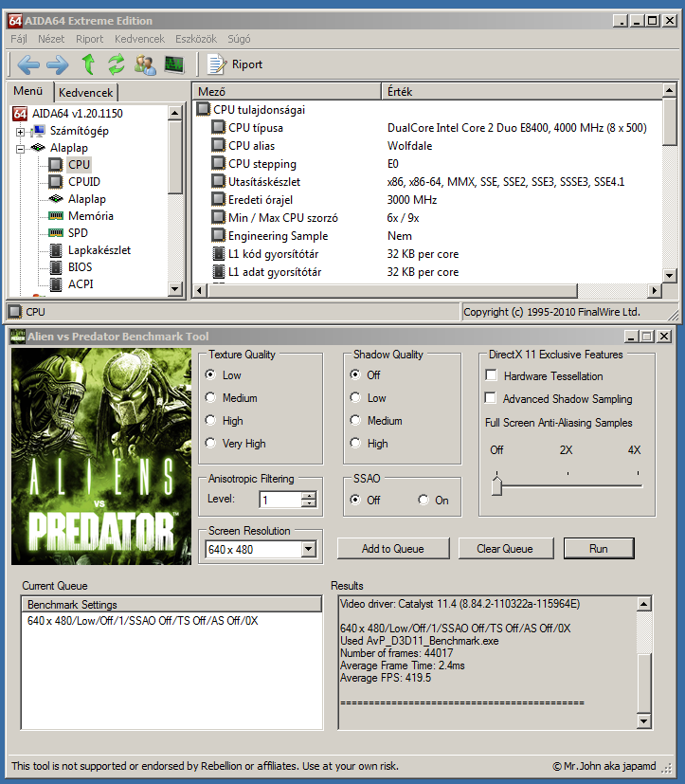Select the queued 640 x 480 benchmark entry

click(x=171, y=621)
